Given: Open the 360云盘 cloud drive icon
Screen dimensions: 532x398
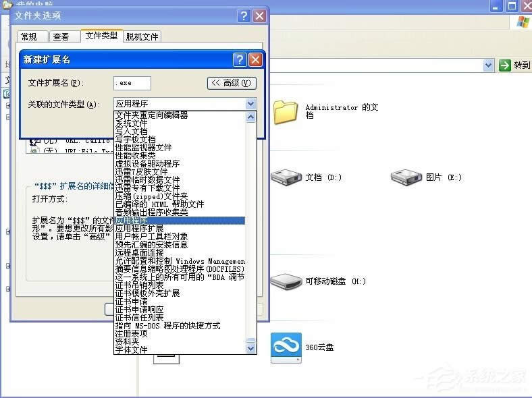Looking at the screenshot, I should click(286, 347).
